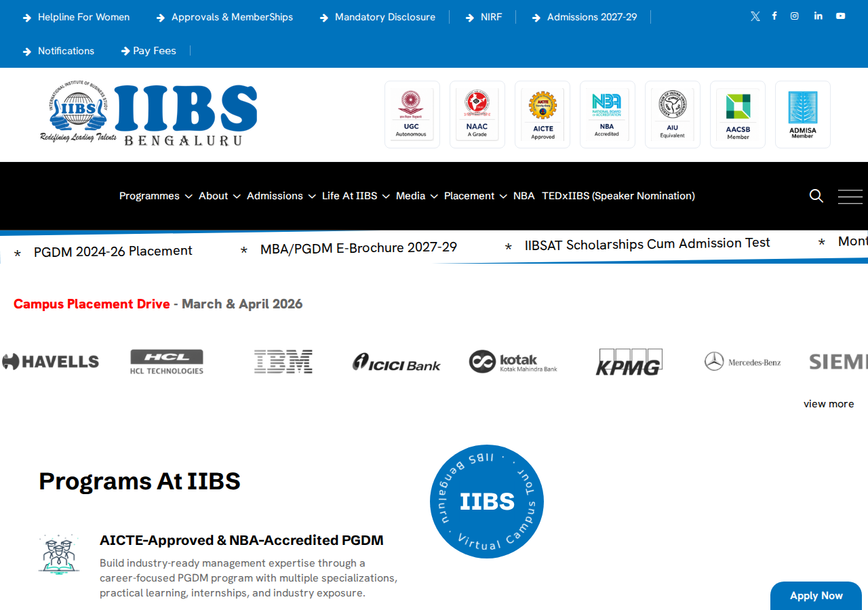
Task: Click the Kotak Mahindra Bank logo
Action: pos(513,362)
